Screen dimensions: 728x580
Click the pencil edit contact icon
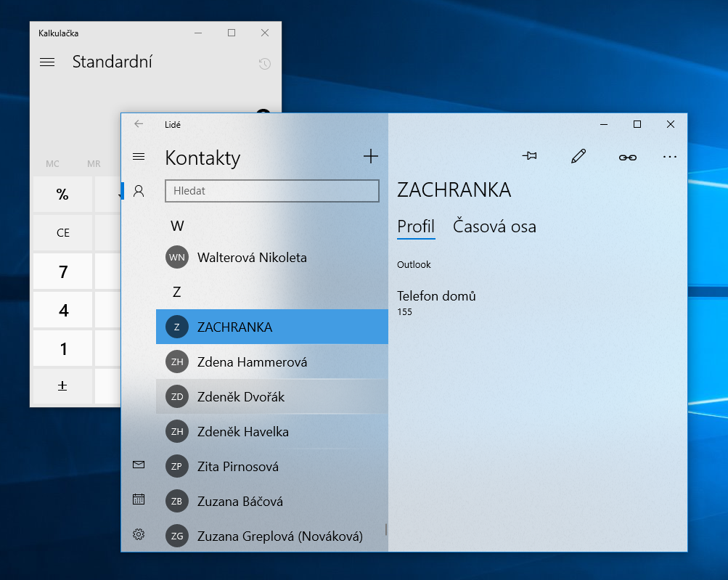click(x=578, y=156)
